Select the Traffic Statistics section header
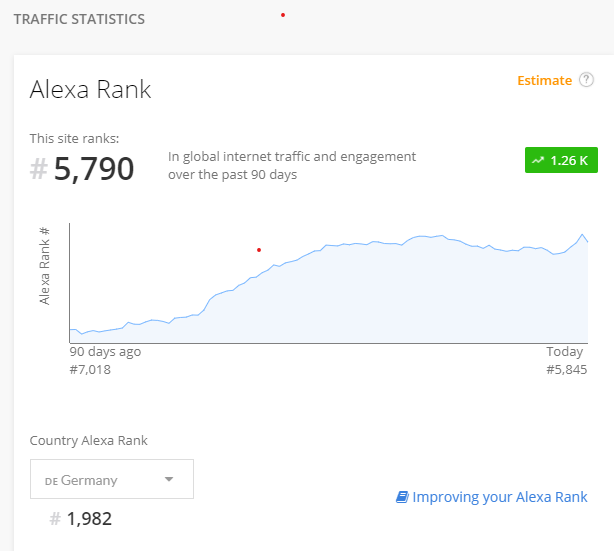This screenshot has height=551, width=614. tap(79, 19)
